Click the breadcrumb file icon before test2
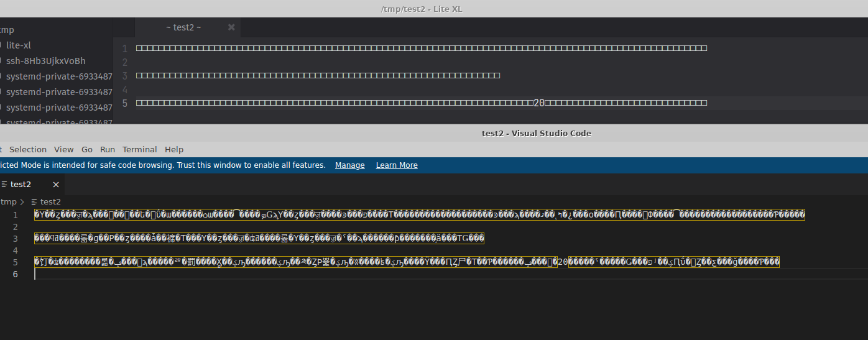The image size is (868, 340). pos(34,202)
